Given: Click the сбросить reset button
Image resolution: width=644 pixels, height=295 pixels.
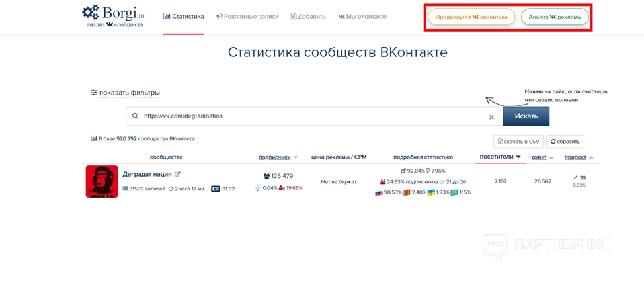Looking at the screenshot, I should pos(565,142).
